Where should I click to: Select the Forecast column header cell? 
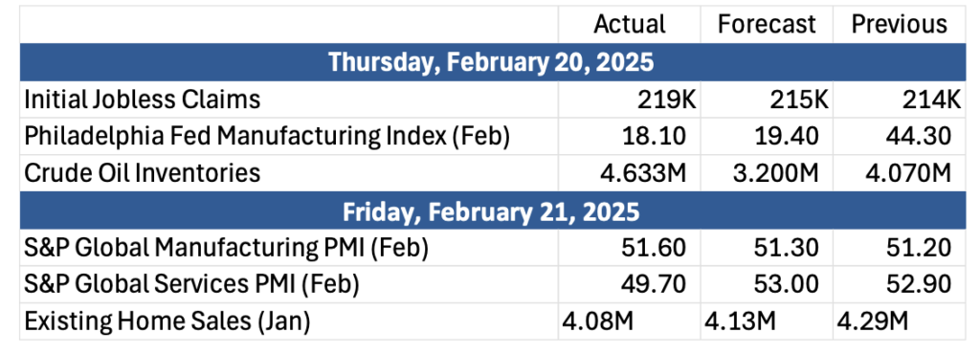(767, 25)
